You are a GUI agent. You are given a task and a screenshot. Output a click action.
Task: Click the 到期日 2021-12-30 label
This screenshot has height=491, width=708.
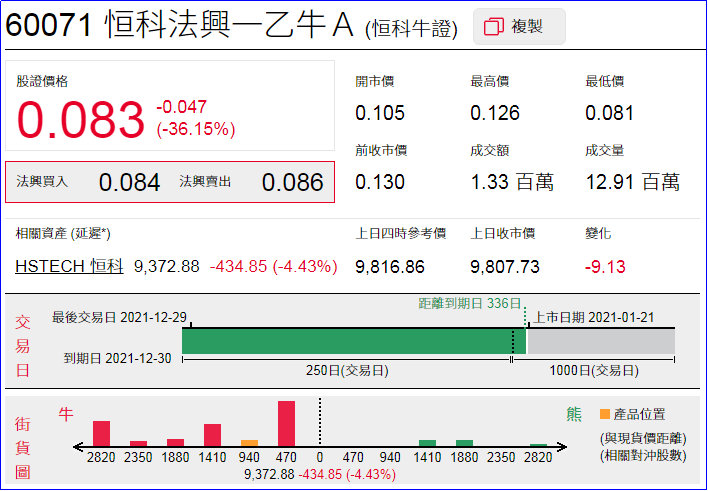pos(117,359)
